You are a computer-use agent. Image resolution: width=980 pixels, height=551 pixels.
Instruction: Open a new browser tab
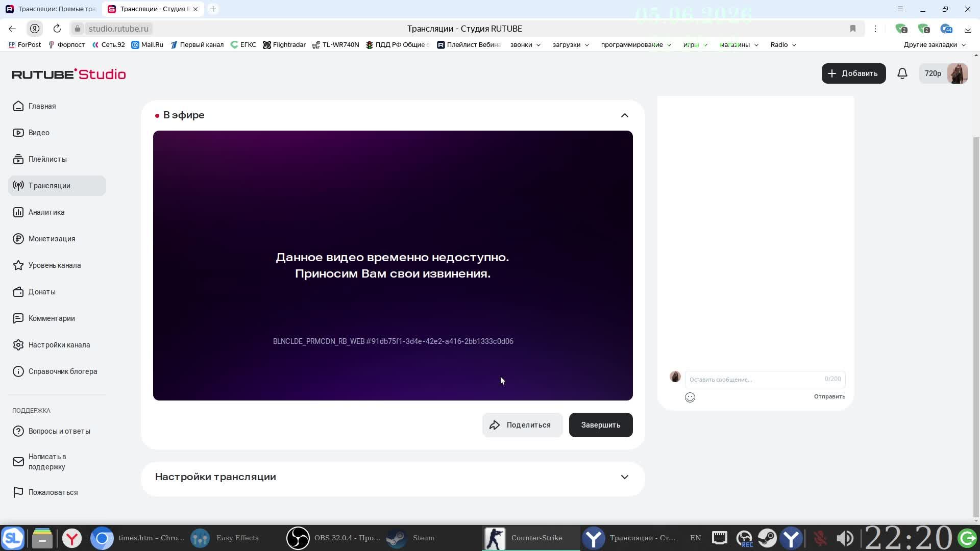[213, 9]
